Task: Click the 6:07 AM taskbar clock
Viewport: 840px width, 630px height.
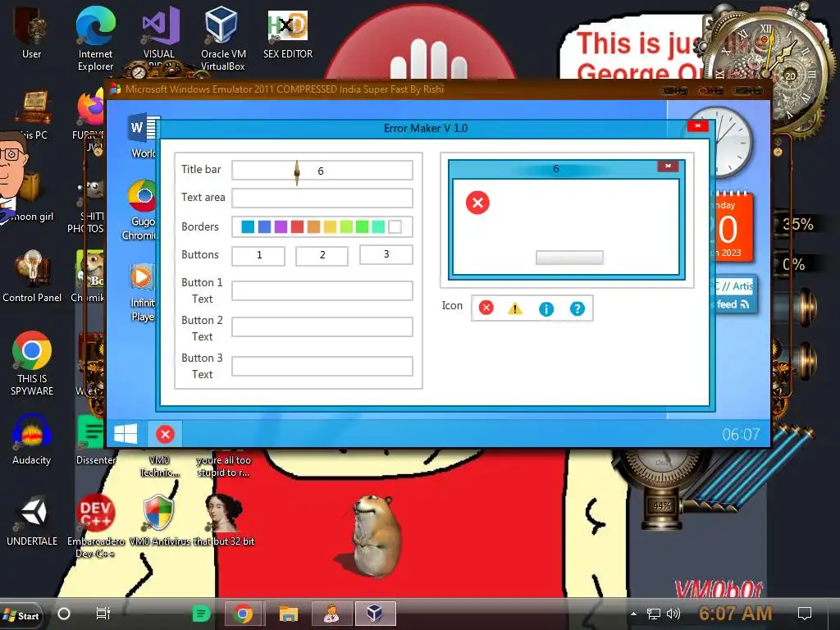Action: 736,614
